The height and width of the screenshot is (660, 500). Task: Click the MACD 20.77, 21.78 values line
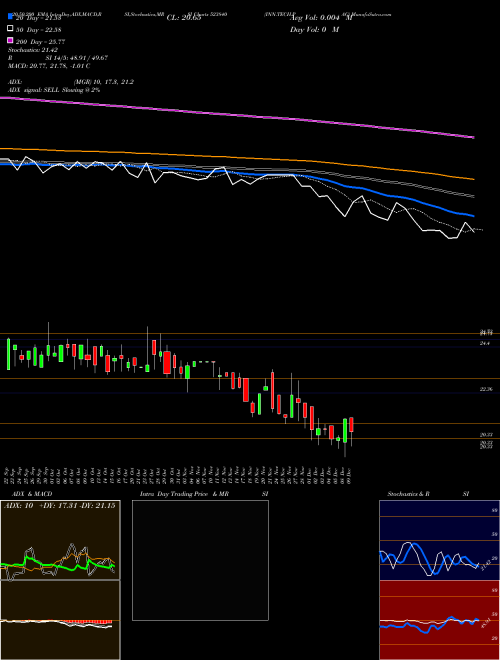click(49, 66)
